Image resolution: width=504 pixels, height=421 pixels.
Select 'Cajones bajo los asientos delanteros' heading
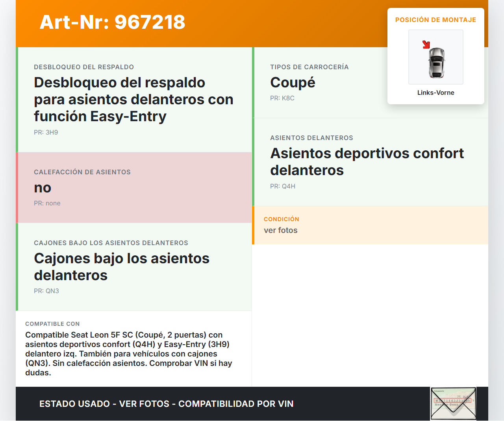coord(122,267)
